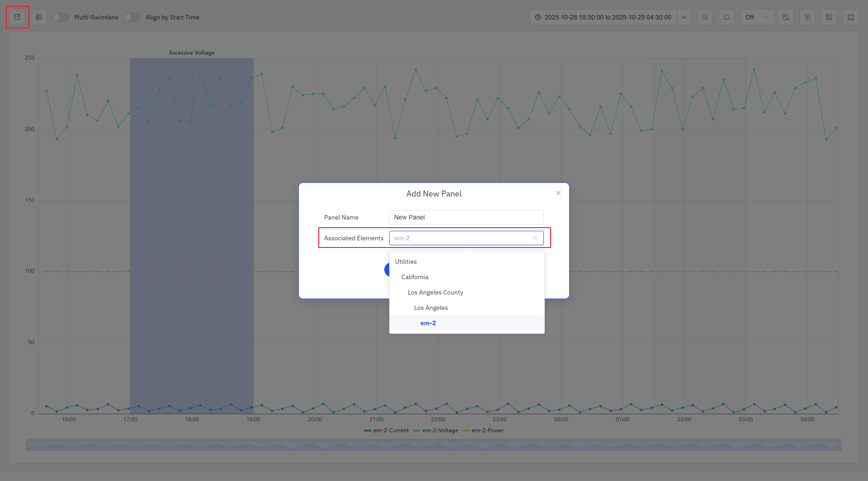Image resolution: width=868 pixels, height=481 pixels.
Task: Click the zoom out magnifier icon
Action: point(705,17)
